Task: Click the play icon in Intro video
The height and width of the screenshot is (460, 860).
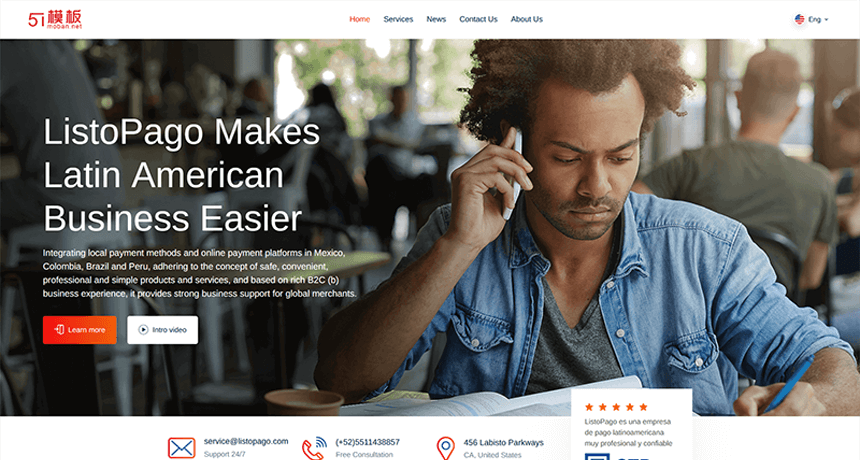Action: (x=143, y=330)
